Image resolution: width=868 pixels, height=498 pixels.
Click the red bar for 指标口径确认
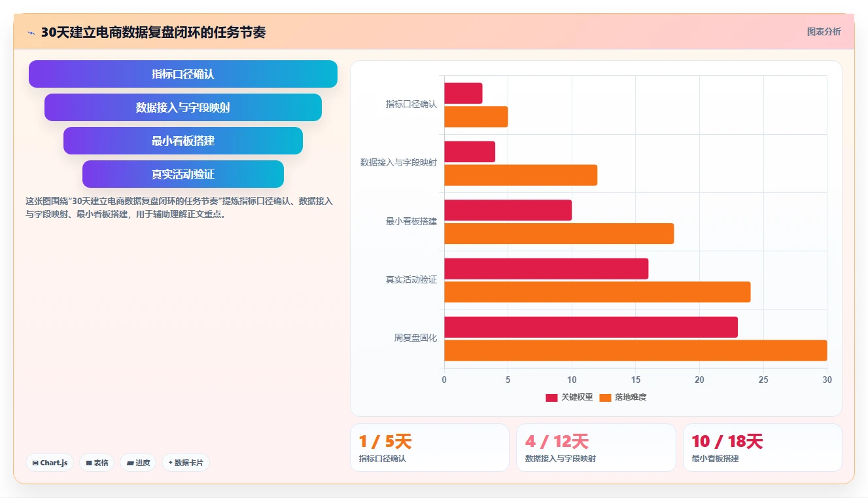[463, 93]
